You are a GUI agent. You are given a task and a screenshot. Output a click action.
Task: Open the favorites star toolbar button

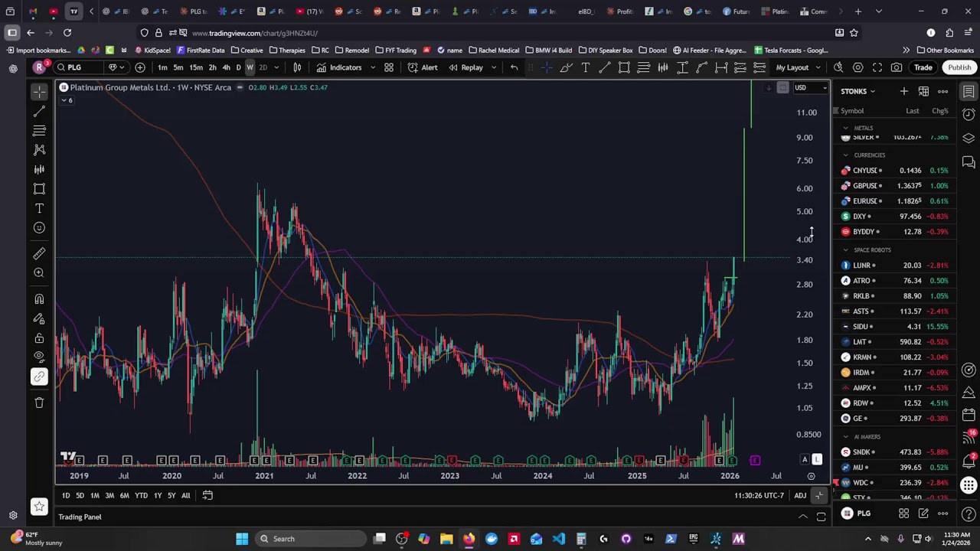coord(39,506)
